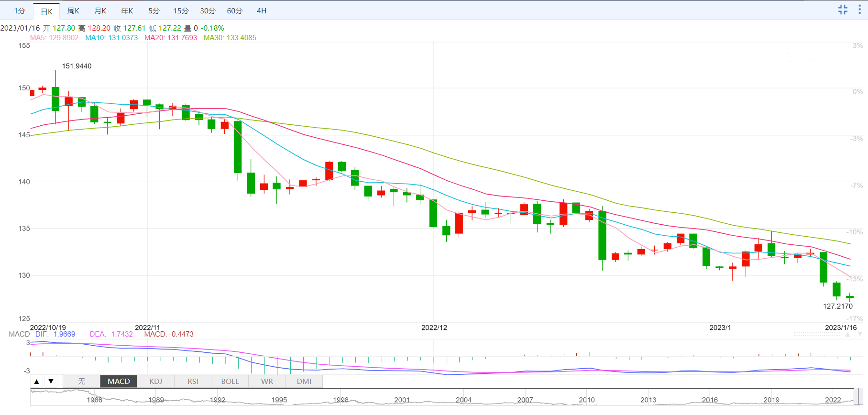Click the 151.9440 high price label
This screenshot has width=868, height=415.
point(77,66)
